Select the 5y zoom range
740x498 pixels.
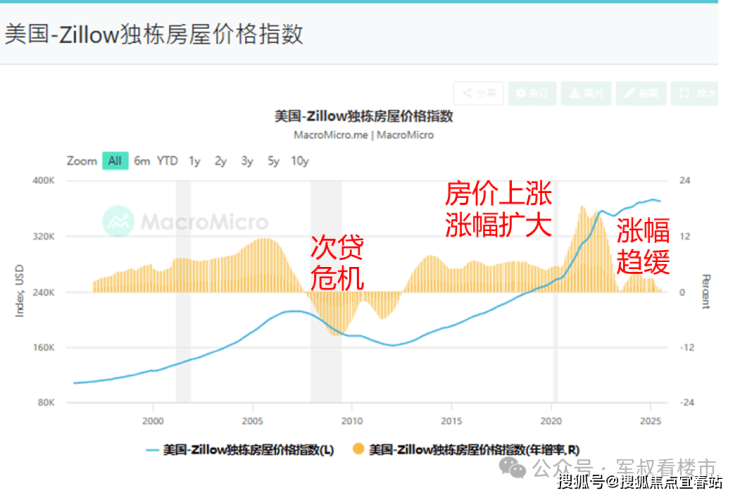(x=274, y=161)
